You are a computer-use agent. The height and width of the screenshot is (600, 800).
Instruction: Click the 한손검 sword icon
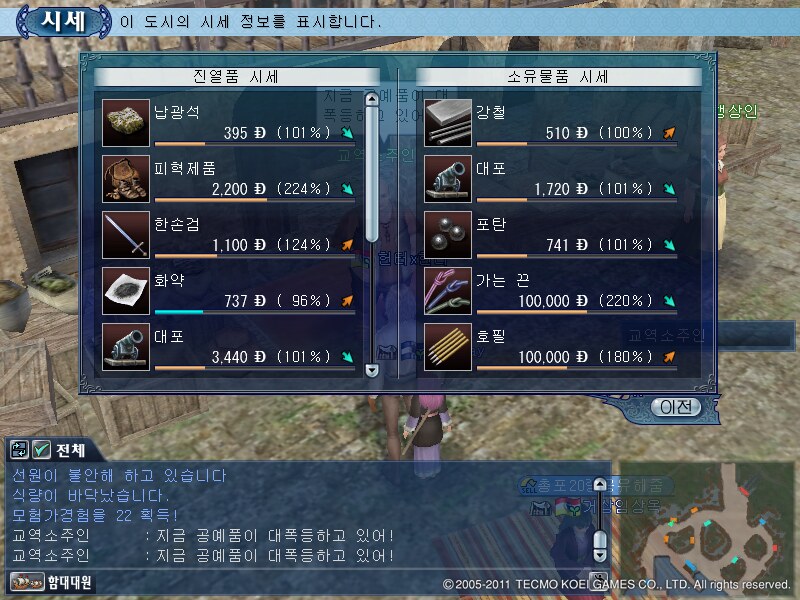click(126, 235)
